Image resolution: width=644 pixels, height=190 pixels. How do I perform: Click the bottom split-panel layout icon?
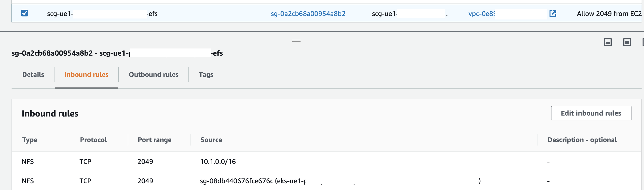tap(608, 42)
